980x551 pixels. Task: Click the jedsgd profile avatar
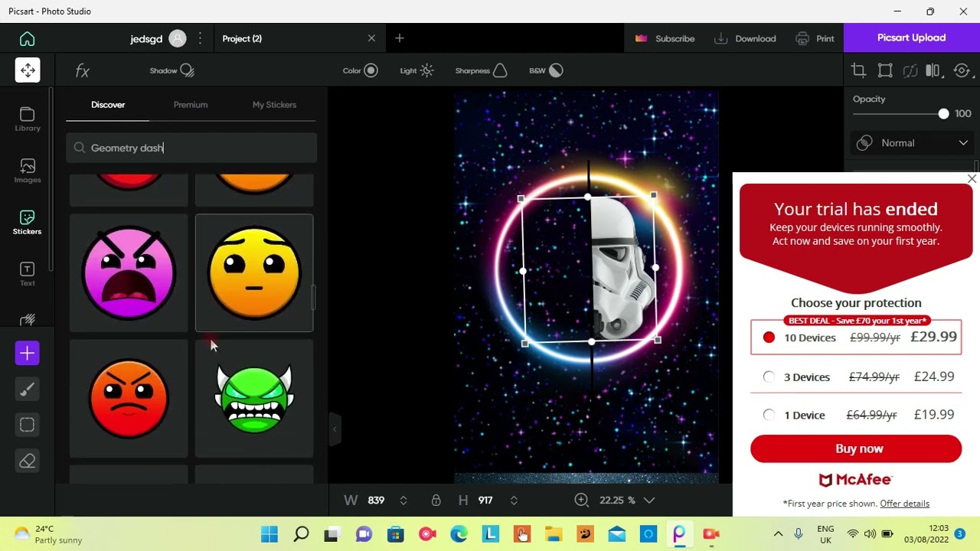pos(178,38)
